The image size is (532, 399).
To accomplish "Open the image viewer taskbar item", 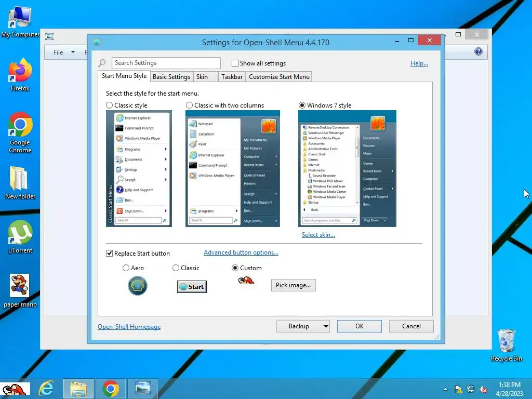I will (x=142, y=389).
